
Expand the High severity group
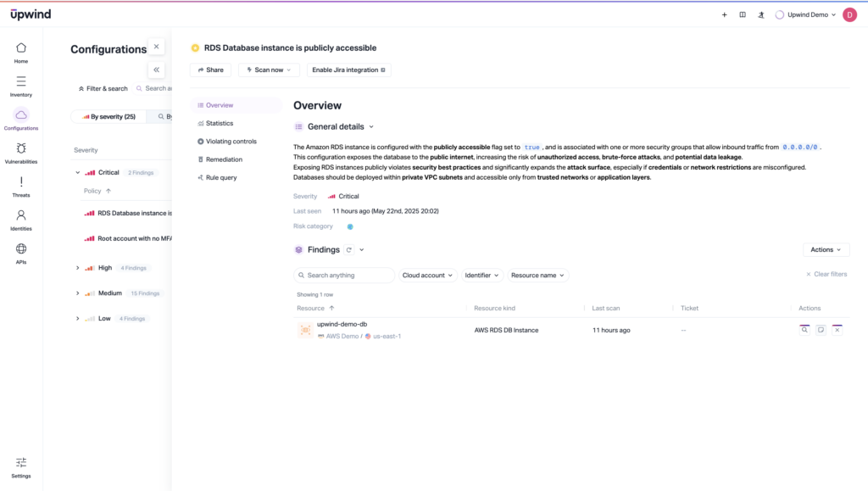click(x=77, y=268)
